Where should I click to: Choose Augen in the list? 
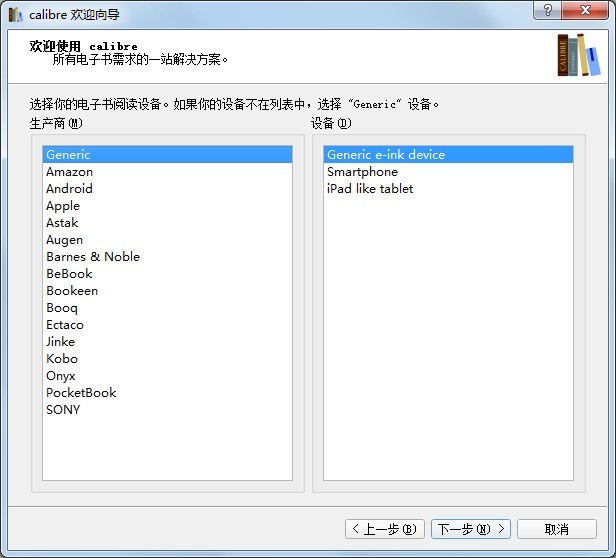167,240
